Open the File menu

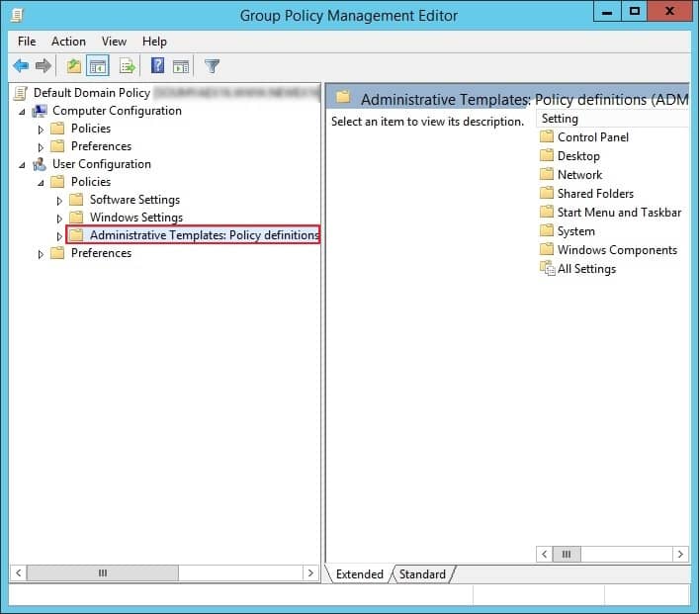tap(27, 42)
